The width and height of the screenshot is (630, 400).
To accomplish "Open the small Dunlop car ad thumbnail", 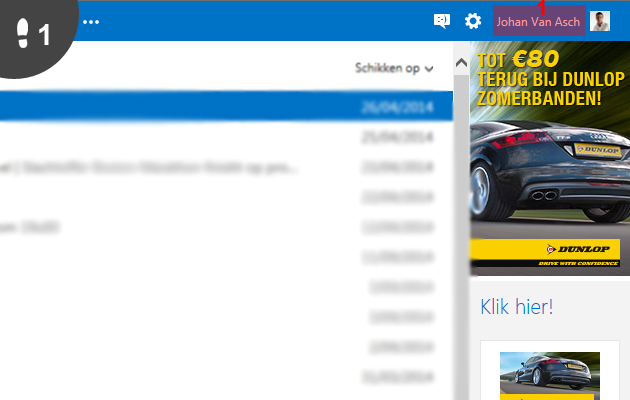I will (x=550, y=376).
